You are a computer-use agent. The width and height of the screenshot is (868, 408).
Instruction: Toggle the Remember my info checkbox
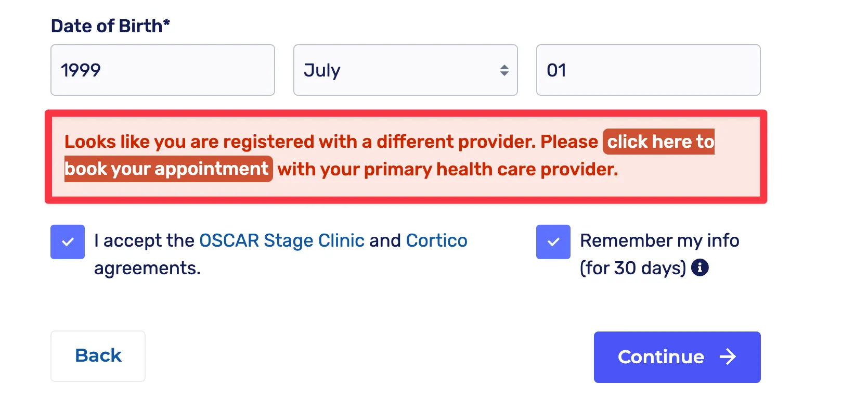[553, 242]
